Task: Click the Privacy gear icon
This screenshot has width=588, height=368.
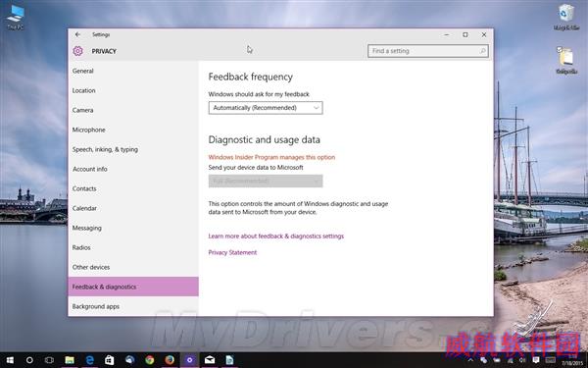Action: (77, 51)
